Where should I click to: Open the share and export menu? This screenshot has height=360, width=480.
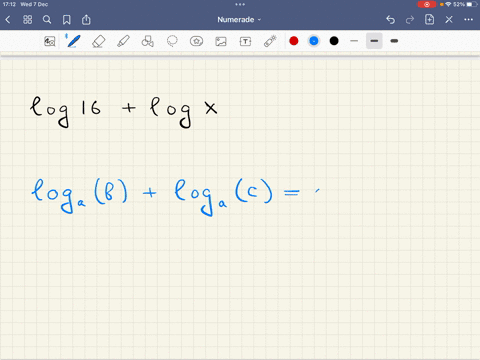pyautogui.click(x=86, y=20)
